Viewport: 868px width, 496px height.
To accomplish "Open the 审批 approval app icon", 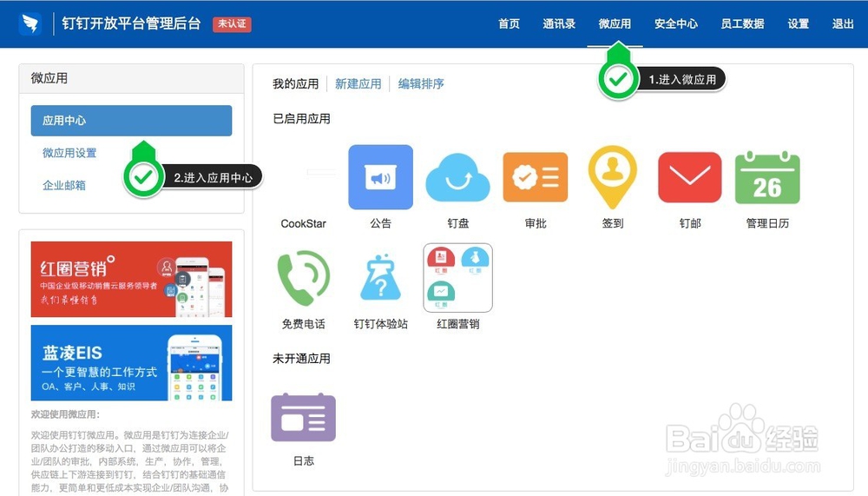I will [x=536, y=177].
